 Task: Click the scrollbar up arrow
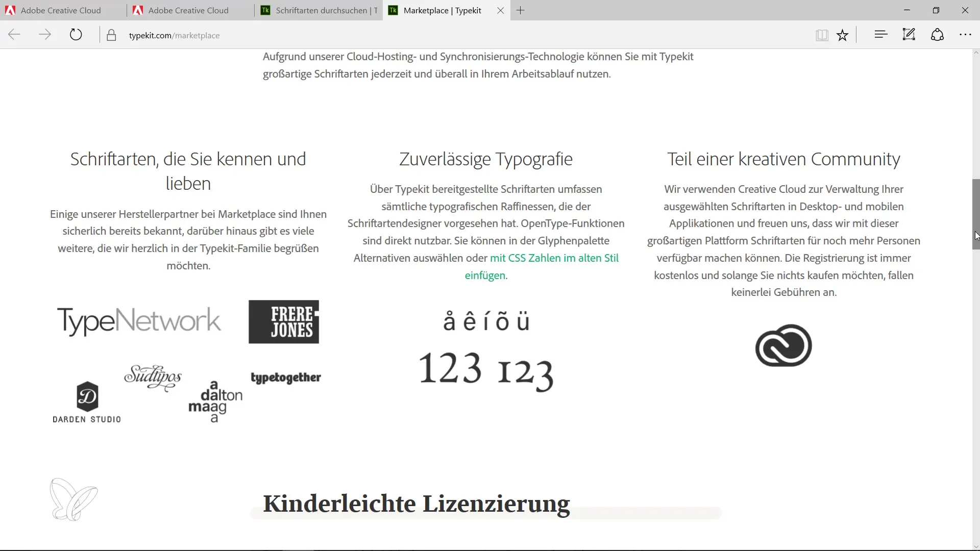tap(976, 53)
